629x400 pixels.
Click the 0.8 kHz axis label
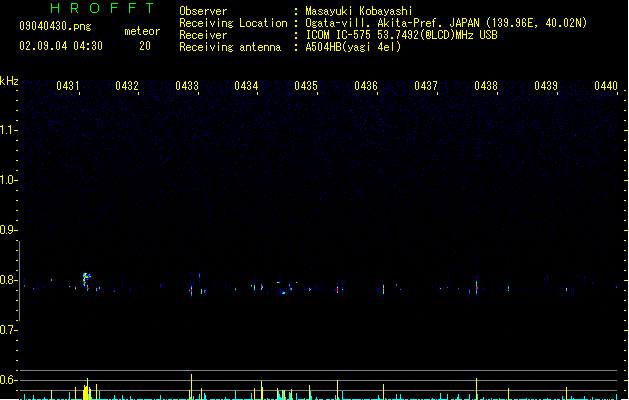click(8, 280)
